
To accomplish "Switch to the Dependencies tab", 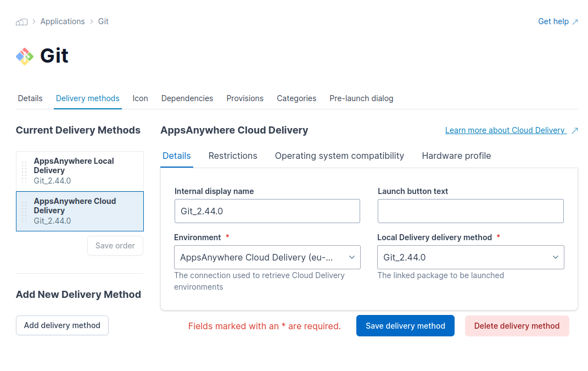I will (x=187, y=98).
